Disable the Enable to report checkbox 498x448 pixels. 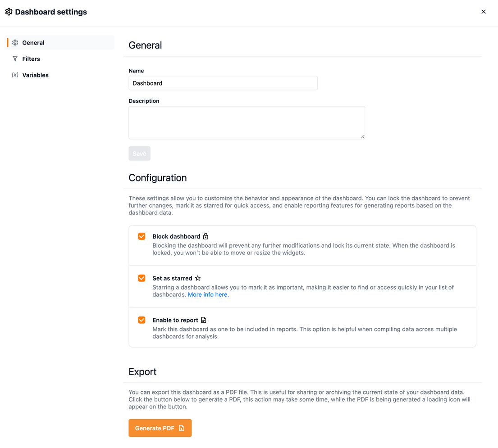[x=142, y=320]
